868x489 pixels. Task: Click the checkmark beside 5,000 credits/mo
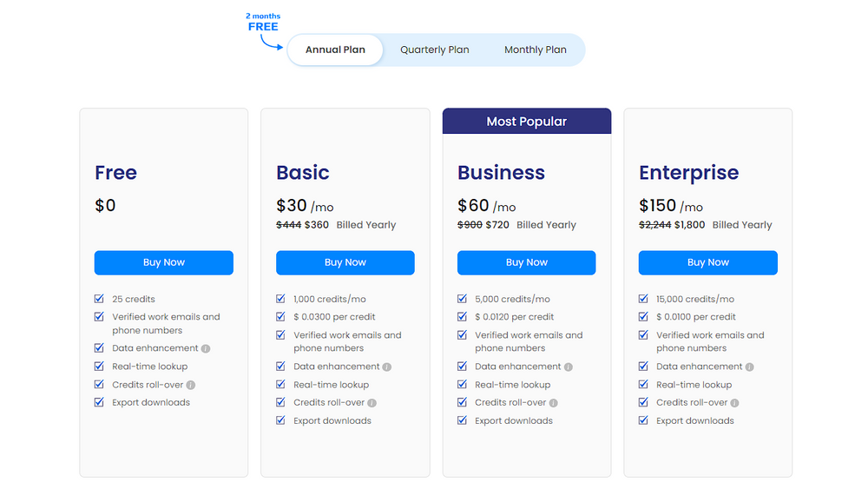(x=463, y=299)
